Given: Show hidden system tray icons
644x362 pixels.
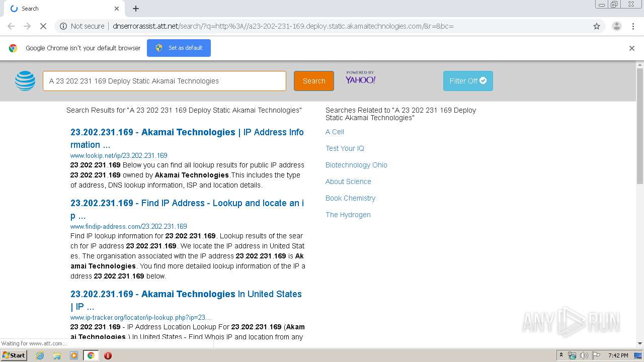Looking at the screenshot, I should click(x=561, y=355).
